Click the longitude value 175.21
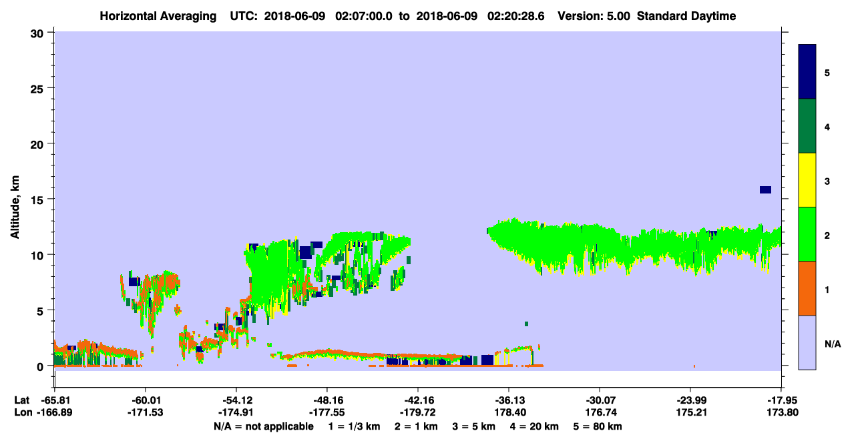This screenshot has height=445, width=868. tap(690, 412)
